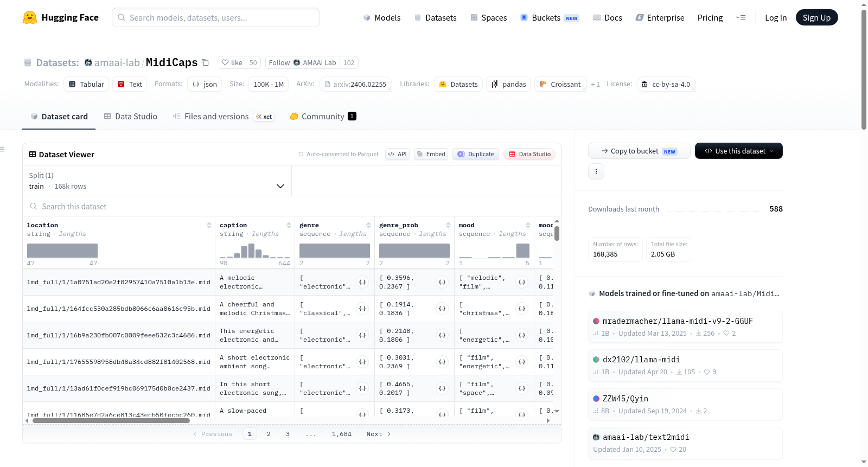Sort by the genre column
The width and height of the screenshot is (868, 467).
[x=368, y=225]
